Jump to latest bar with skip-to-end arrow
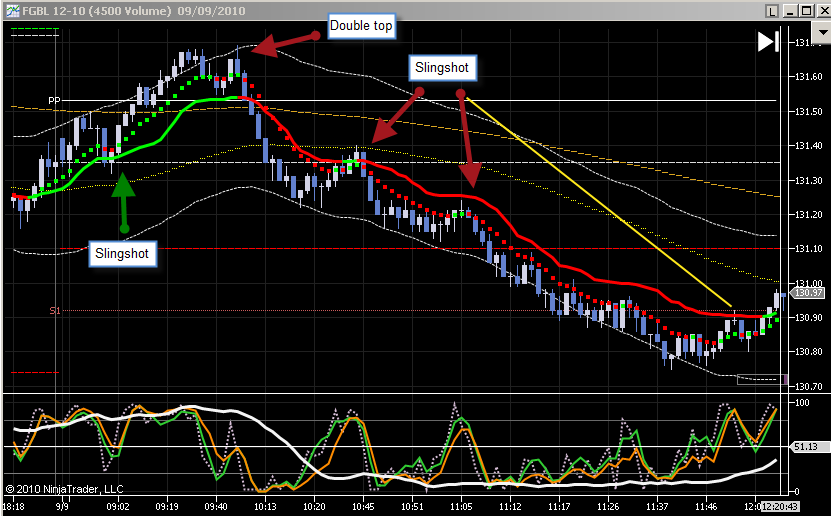Image resolution: width=831 pixels, height=516 pixels. click(x=768, y=42)
